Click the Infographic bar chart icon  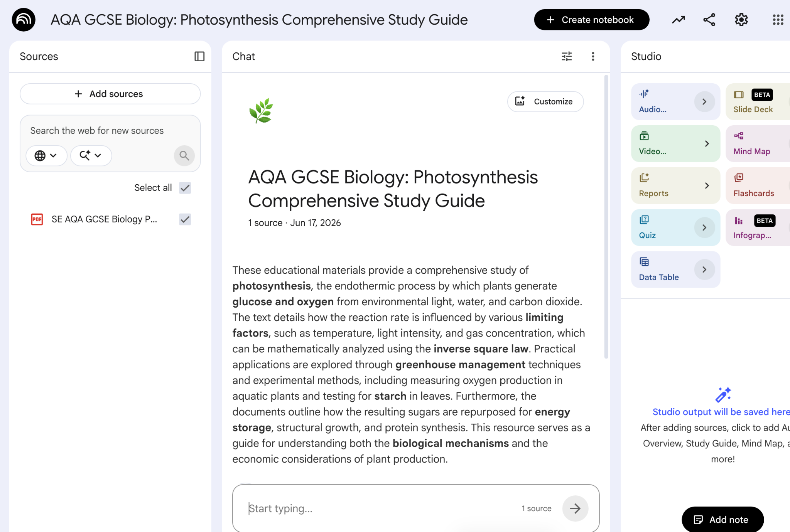[x=739, y=221]
